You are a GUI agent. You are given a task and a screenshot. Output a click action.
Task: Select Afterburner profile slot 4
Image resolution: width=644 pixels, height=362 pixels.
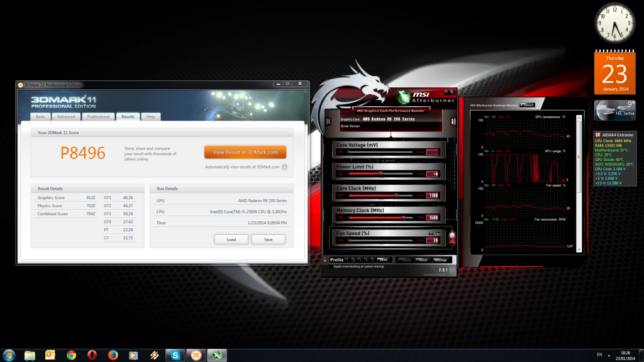366,260
